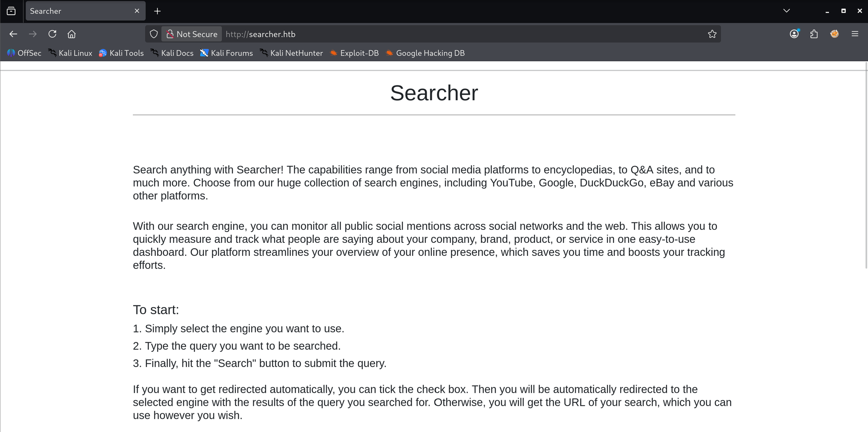The width and height of the screenshot is (868, 432).
Task: Close the Searcher tab
Action: [137, 11]
